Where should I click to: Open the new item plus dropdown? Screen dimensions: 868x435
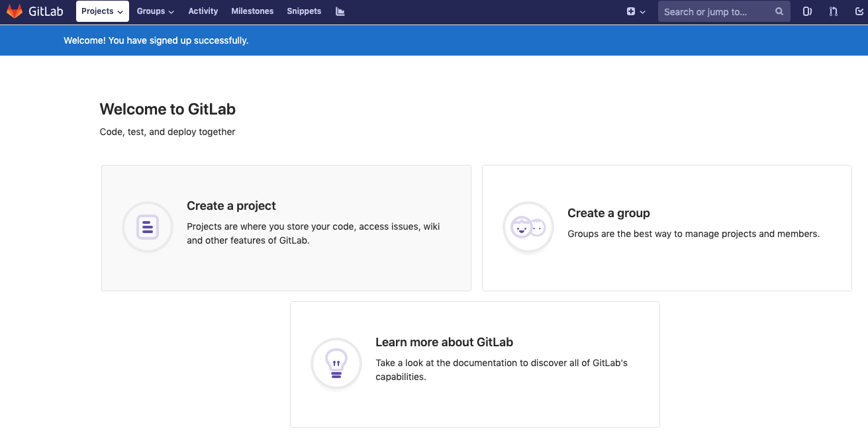(636, 11)
